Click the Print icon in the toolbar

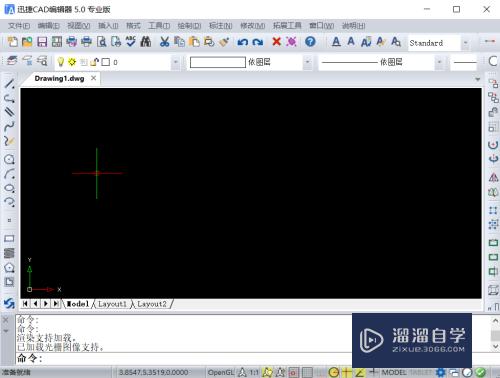[87, 42]
